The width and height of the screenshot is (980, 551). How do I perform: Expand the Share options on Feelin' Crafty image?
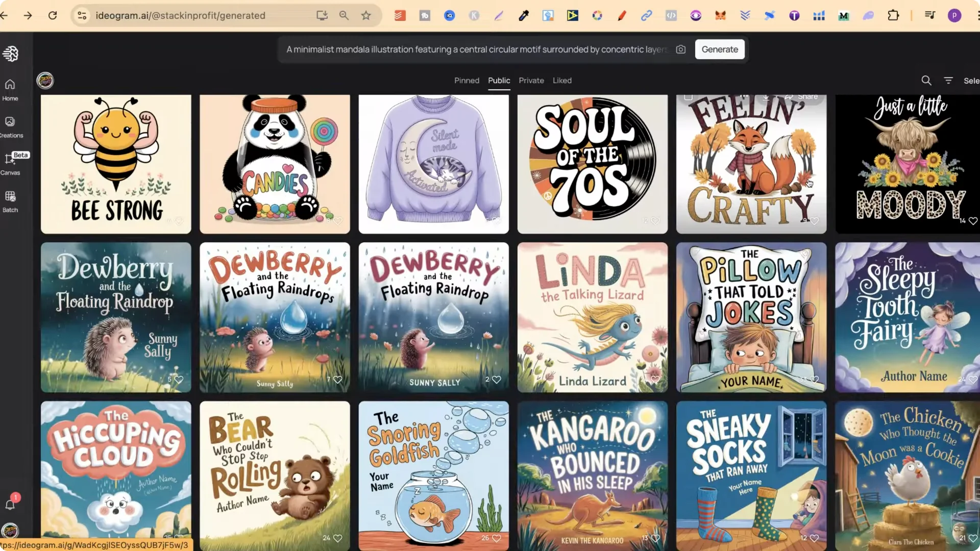(807, 96)
